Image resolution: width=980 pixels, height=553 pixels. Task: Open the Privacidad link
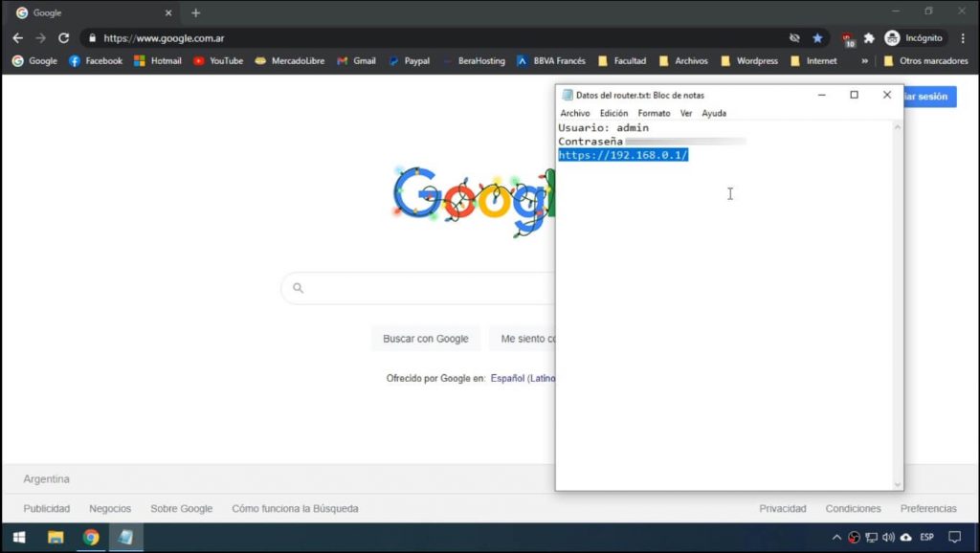[x=783, y=508]
